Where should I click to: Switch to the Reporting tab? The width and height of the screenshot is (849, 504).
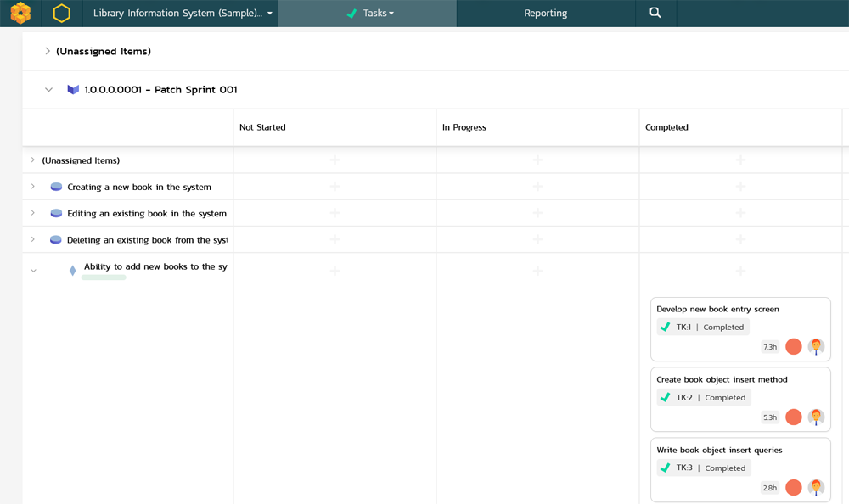click(x=545, y=13)
